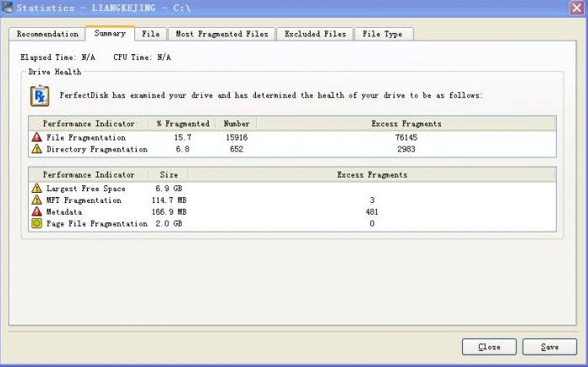Open the Most Fragmented Files tab
The height and width of the screenshot is (367, 588).
tap(222, 34)
